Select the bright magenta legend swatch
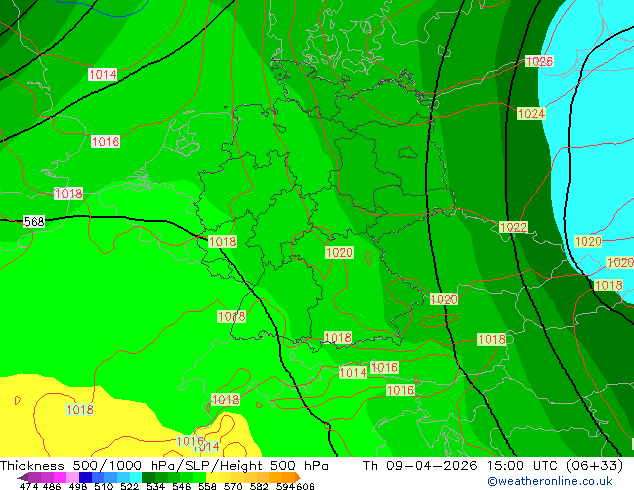The image size is (634, 490). pos(60,477)
